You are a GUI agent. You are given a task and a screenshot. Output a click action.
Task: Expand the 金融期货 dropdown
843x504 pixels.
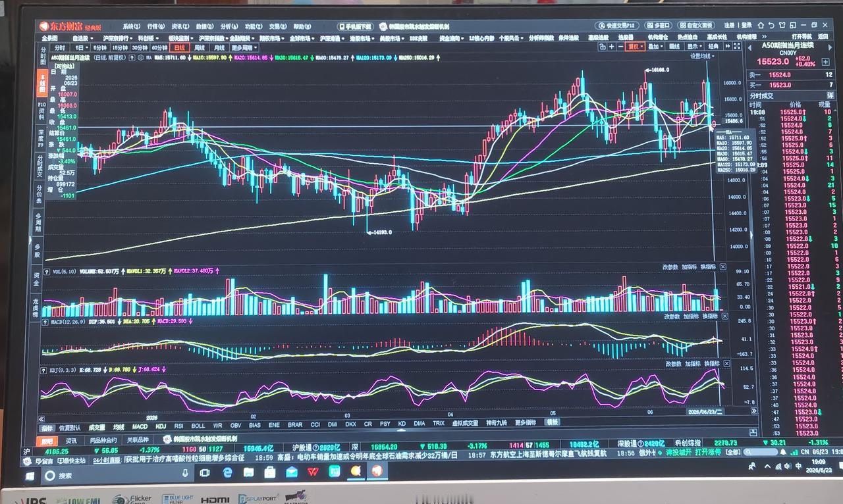[x=241, y=38]
